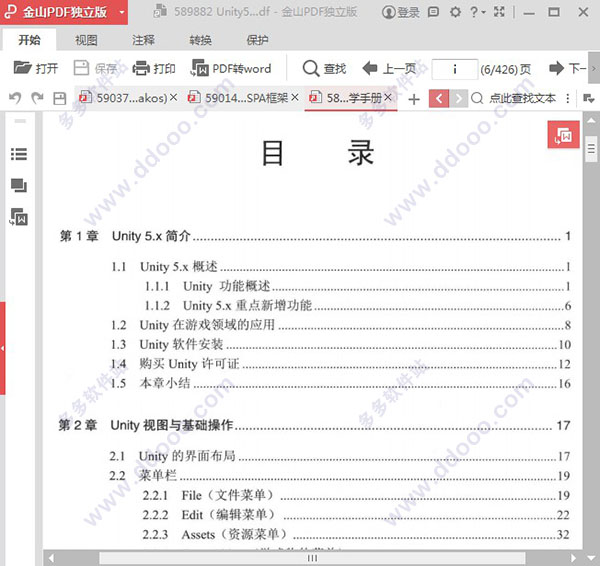600x566 pixels.
Task: Click the 查找 search button
Action: click(x=324, y=69)
